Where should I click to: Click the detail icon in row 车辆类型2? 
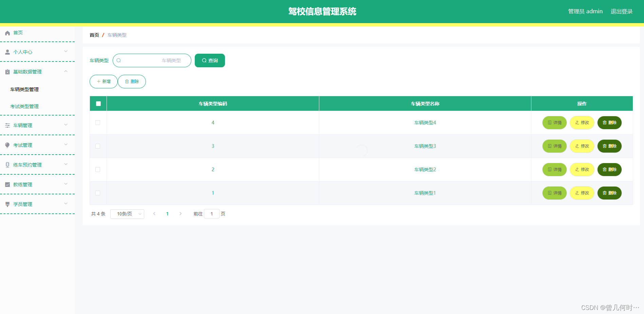click(x=550, y=170)
